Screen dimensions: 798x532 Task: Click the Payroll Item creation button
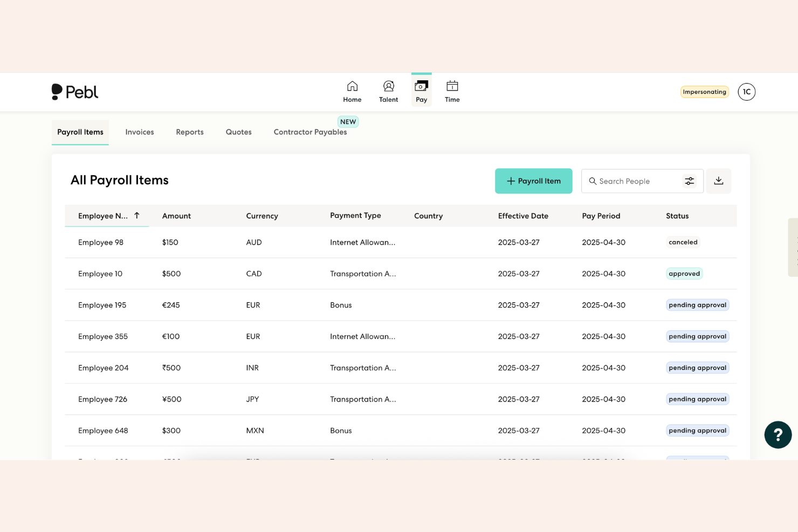point(533,181)
